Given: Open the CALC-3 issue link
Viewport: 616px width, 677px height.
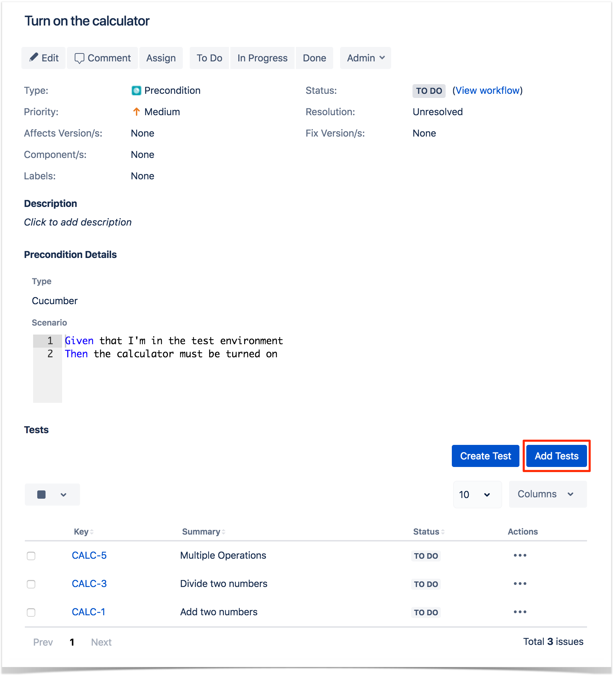Looking at the screenshot, I should coord(89,584).
